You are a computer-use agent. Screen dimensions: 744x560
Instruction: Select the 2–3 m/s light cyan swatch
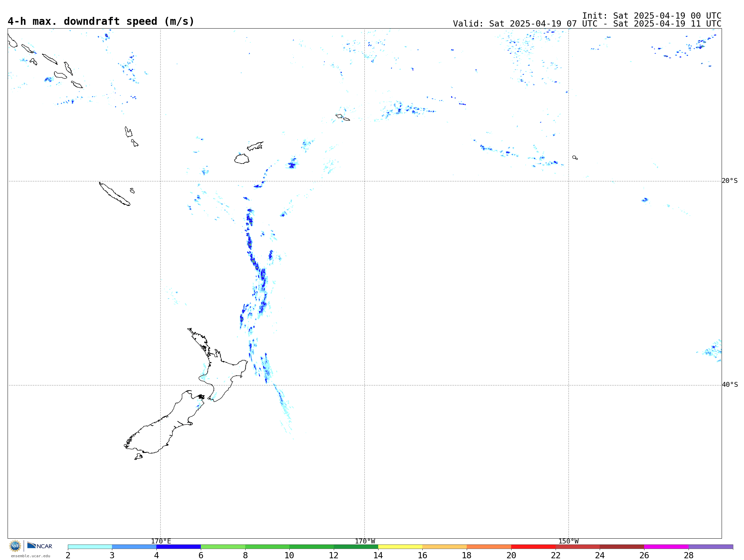pos(90,547)
